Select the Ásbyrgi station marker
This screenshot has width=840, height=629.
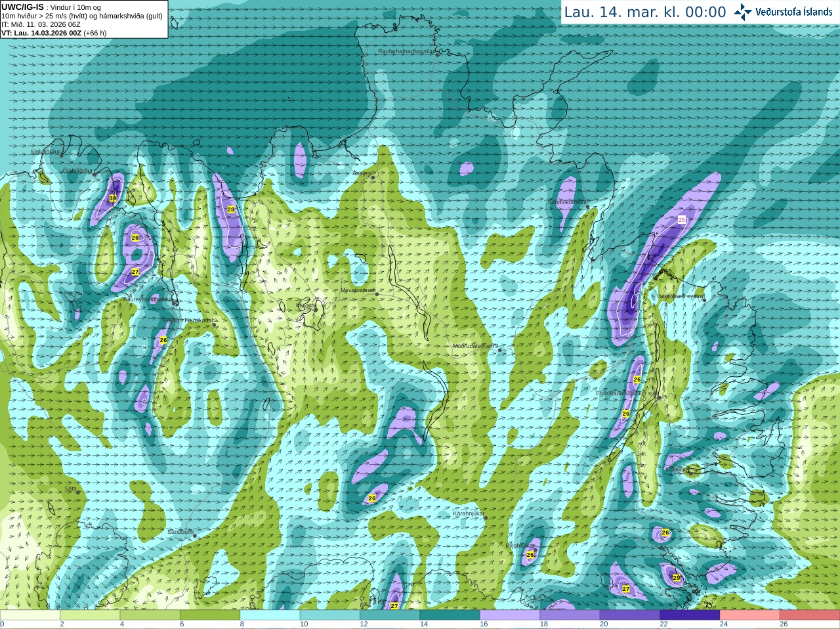pos(373,177)
